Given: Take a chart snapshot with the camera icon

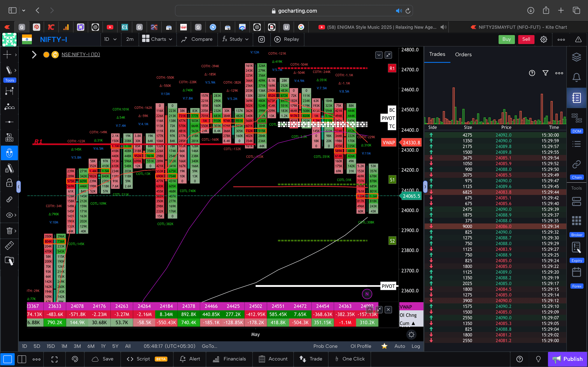Looking at the screenshot, I should click(x=261, y=39).
